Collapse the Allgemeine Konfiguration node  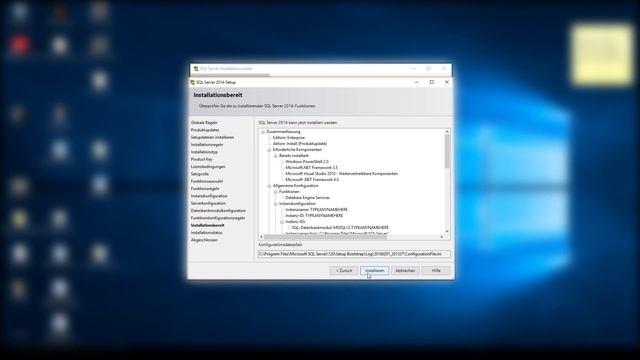269,186
